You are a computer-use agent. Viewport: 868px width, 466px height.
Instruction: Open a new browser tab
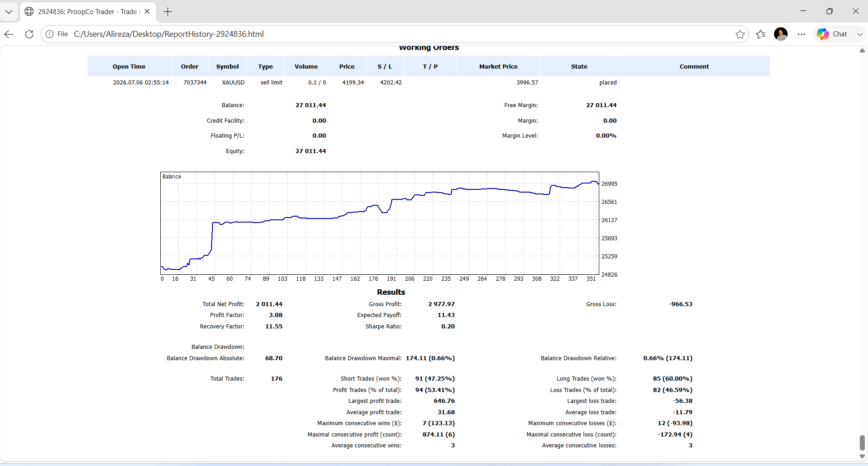(168, 12)
